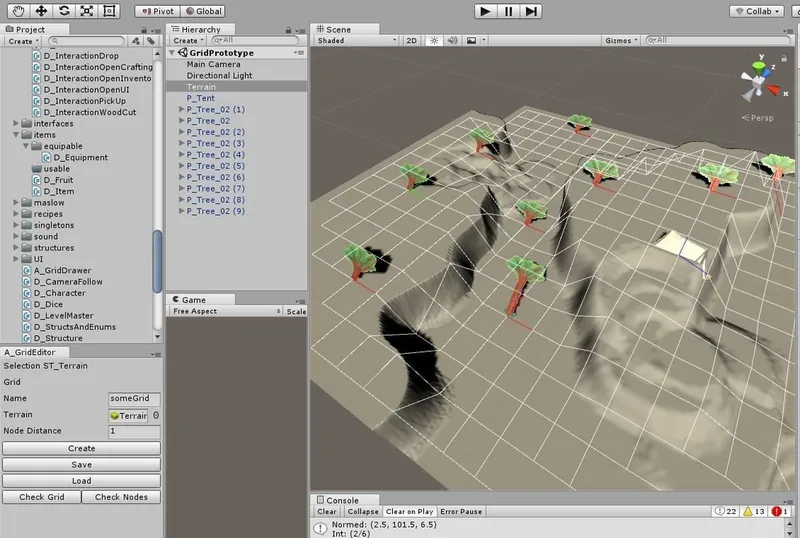Screen dimensions: 800x538
Task: Edit the Name field someGrid
Action: (x=135, y=399)
